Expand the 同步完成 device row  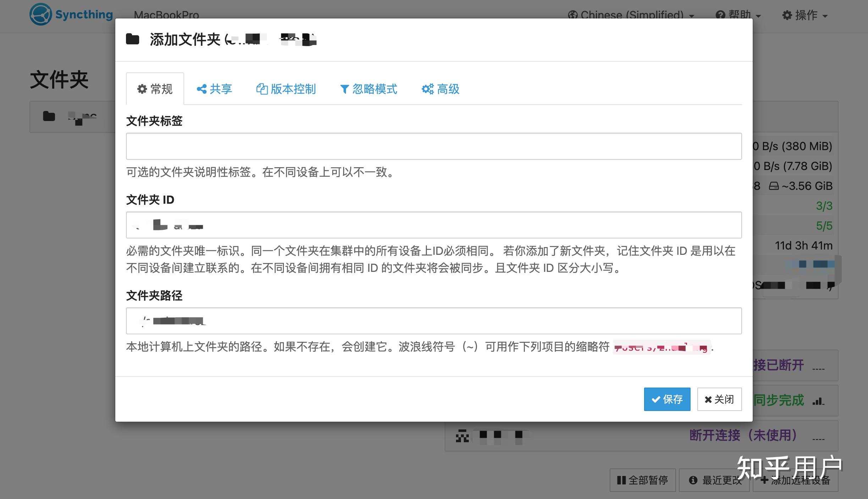click(x=795, y=400)
